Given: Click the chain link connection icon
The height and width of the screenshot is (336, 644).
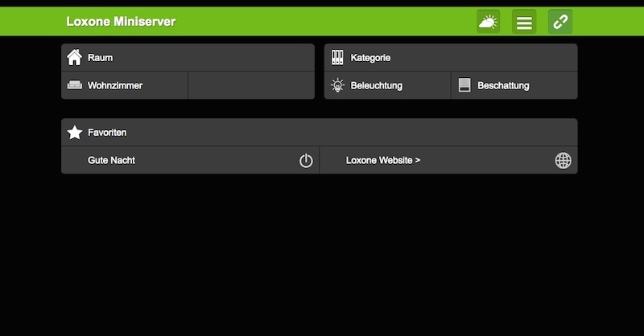Looking at the screenshot, I should (560, 22).
